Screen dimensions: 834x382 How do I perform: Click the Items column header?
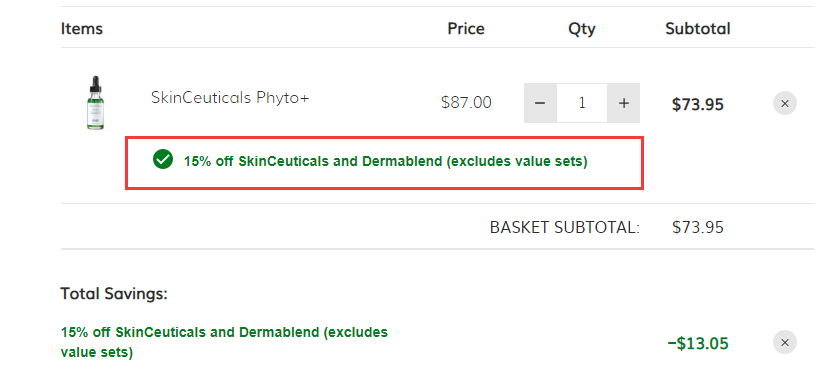81,28
